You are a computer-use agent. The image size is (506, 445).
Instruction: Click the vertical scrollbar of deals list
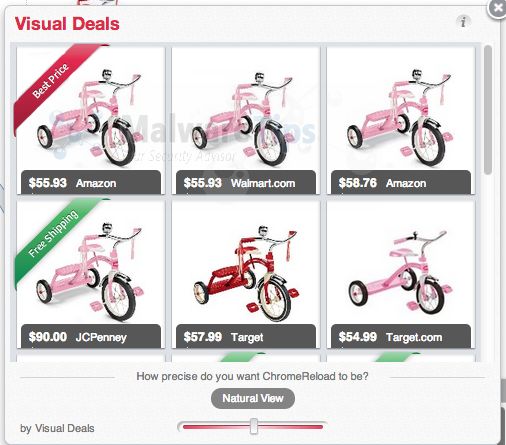pos(488,110)
